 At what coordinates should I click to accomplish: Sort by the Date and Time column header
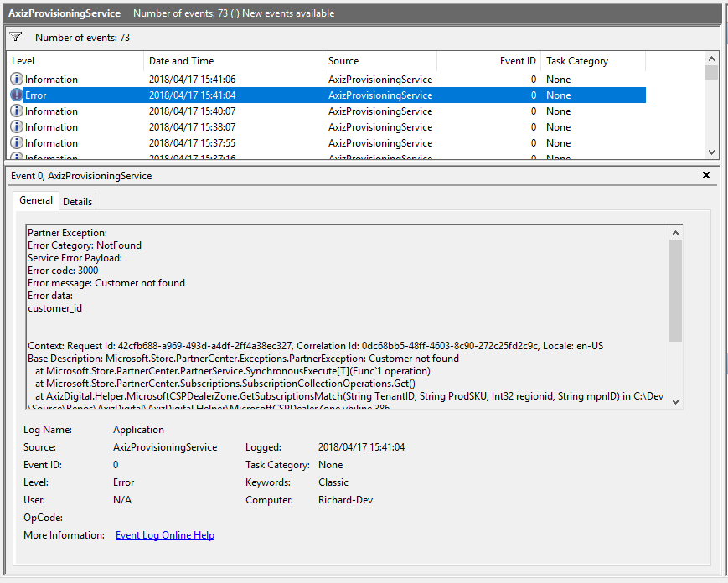(x=233, y=61)
